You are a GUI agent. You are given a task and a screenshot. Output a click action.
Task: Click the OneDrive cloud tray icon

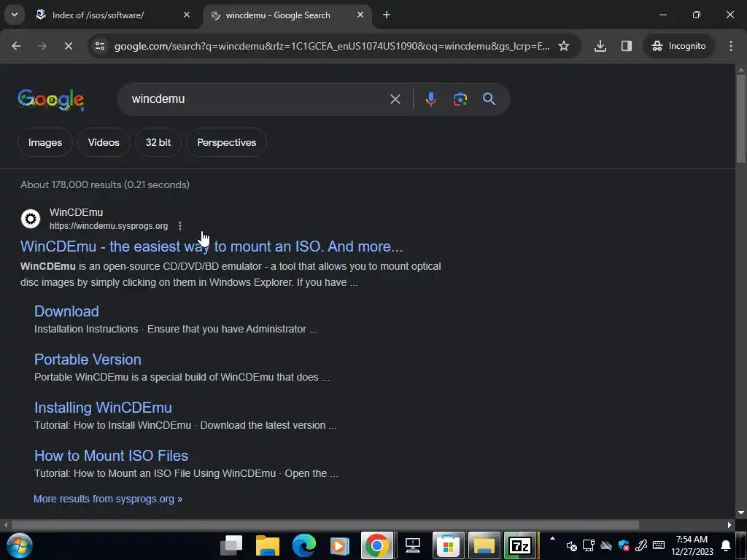606,545
